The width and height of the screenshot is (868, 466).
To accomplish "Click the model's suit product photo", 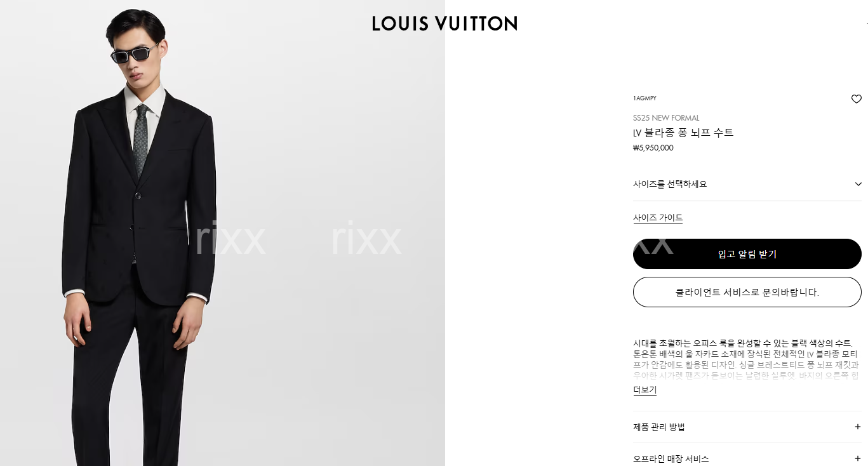I will [222, 233].
